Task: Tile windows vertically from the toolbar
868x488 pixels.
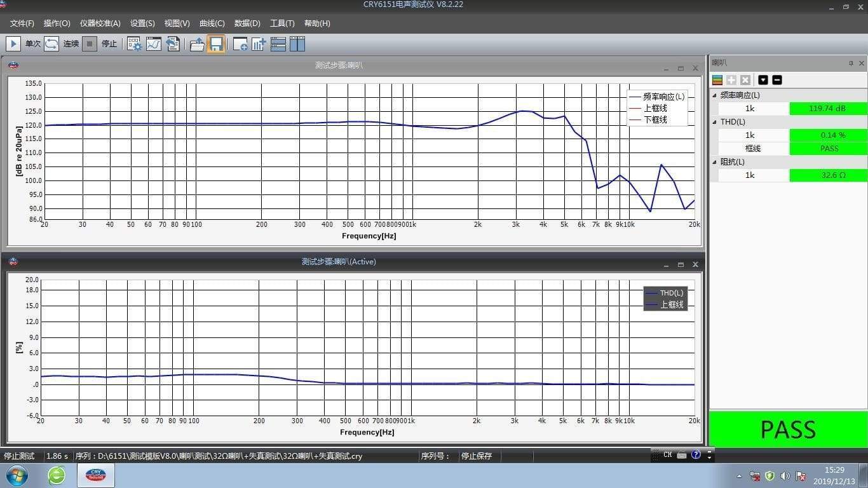Action: tap(297, 44)
